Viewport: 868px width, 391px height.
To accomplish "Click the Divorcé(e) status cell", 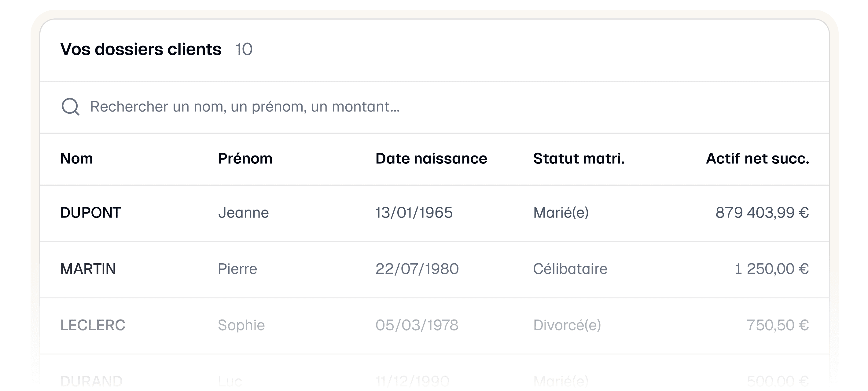I will coord(567,325).
